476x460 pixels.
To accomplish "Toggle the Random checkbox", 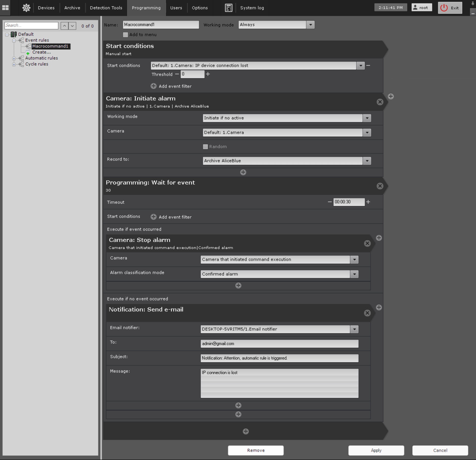I will pyautogui.click(x=205, y=147).
